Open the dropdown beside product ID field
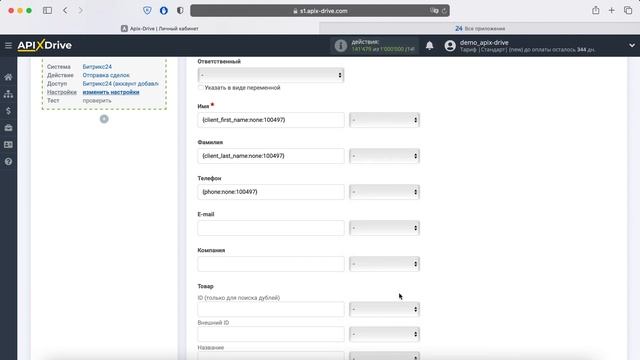The image size is (640, 360). 384,309
